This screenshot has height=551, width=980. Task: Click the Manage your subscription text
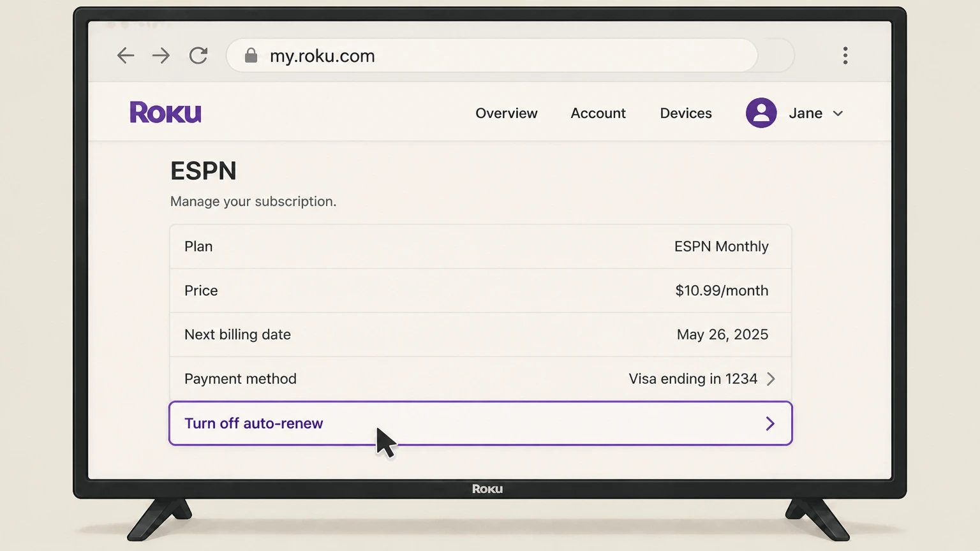point(253,202)
